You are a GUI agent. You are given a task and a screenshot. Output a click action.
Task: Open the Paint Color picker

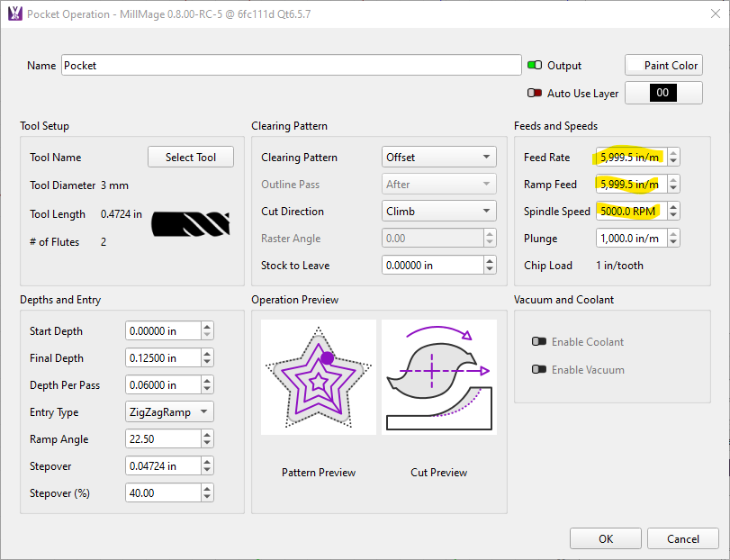(x=663, y=65)
